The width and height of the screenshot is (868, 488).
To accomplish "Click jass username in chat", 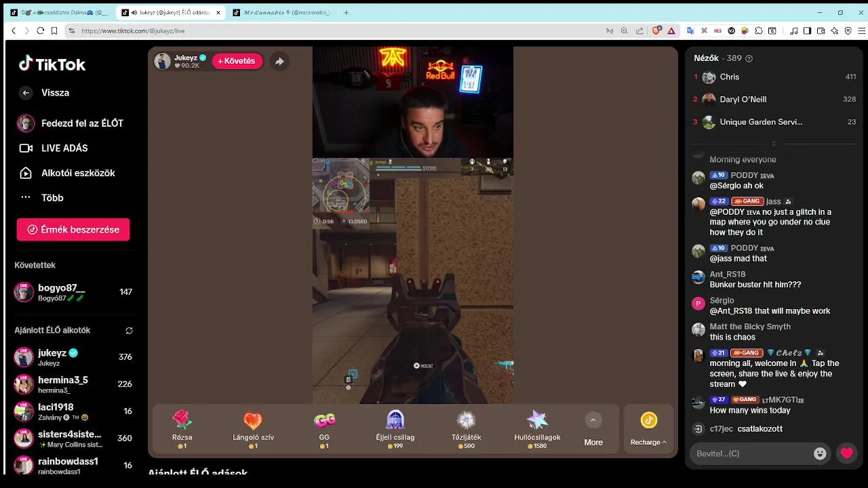I will [774, 201].
